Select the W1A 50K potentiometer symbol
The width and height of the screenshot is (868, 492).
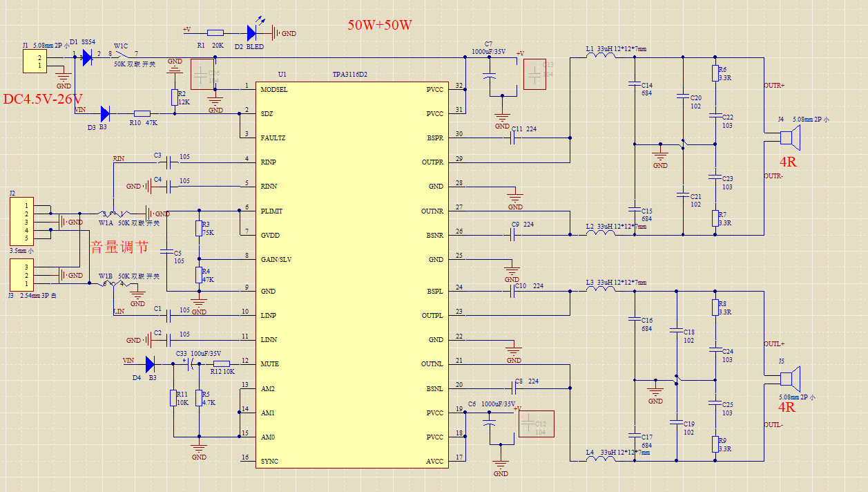(113, 213)
